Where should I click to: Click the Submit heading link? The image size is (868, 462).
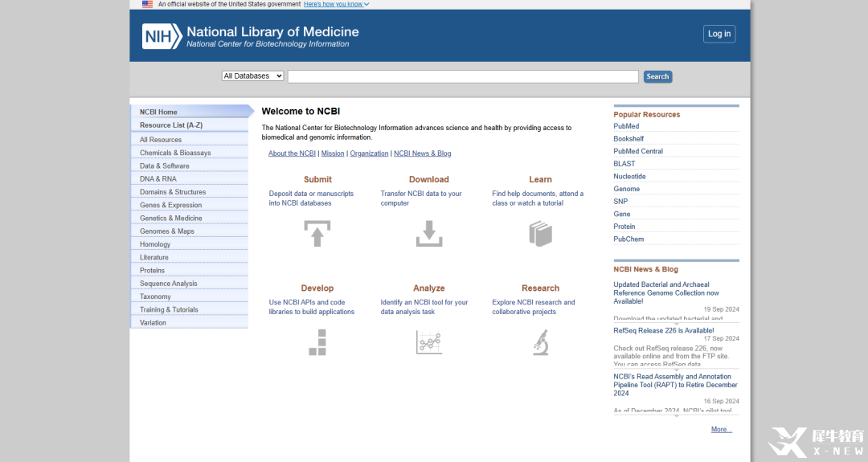point(317,179)
